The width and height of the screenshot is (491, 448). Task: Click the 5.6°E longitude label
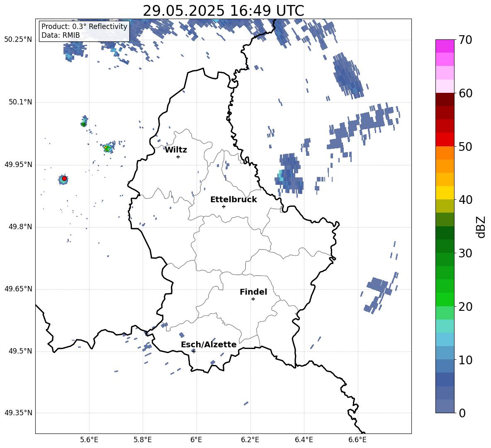(89, 440)
